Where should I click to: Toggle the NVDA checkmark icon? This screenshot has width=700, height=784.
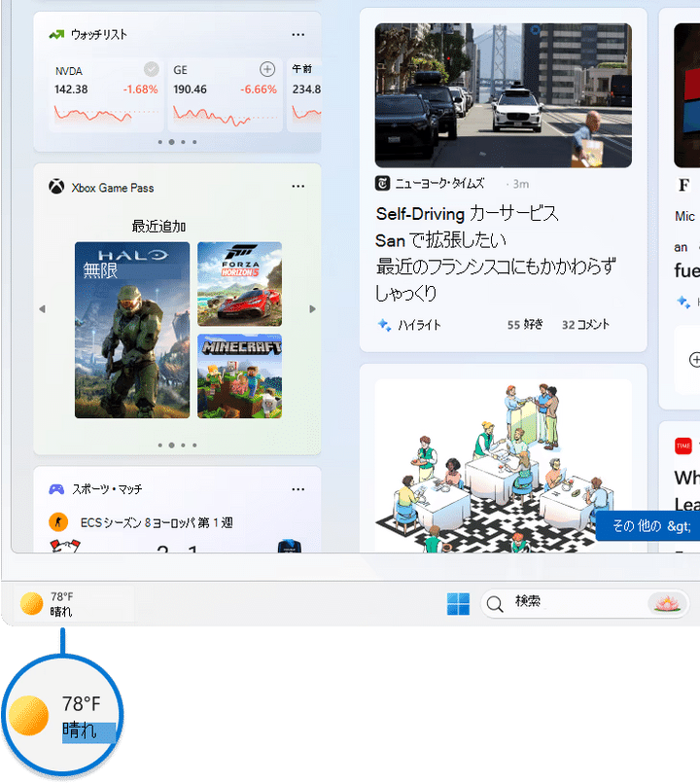tap(152, 69)
